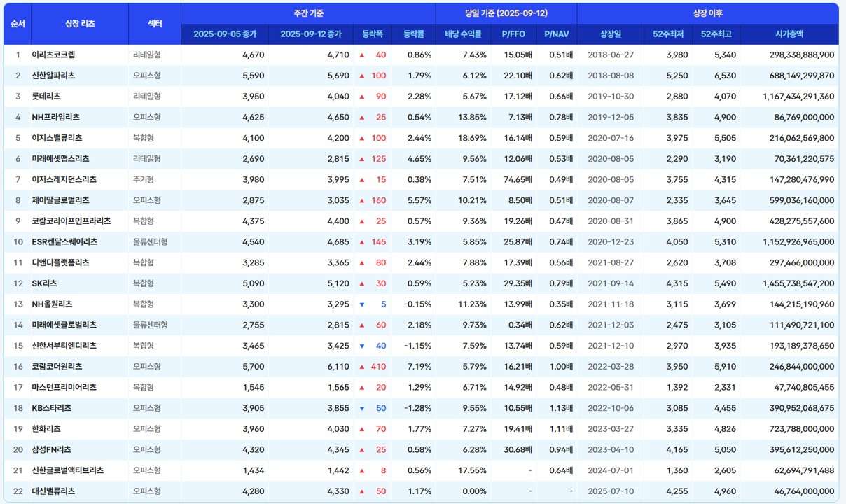
Task: Click the '52주최저' column header
Action: point(667,34)
